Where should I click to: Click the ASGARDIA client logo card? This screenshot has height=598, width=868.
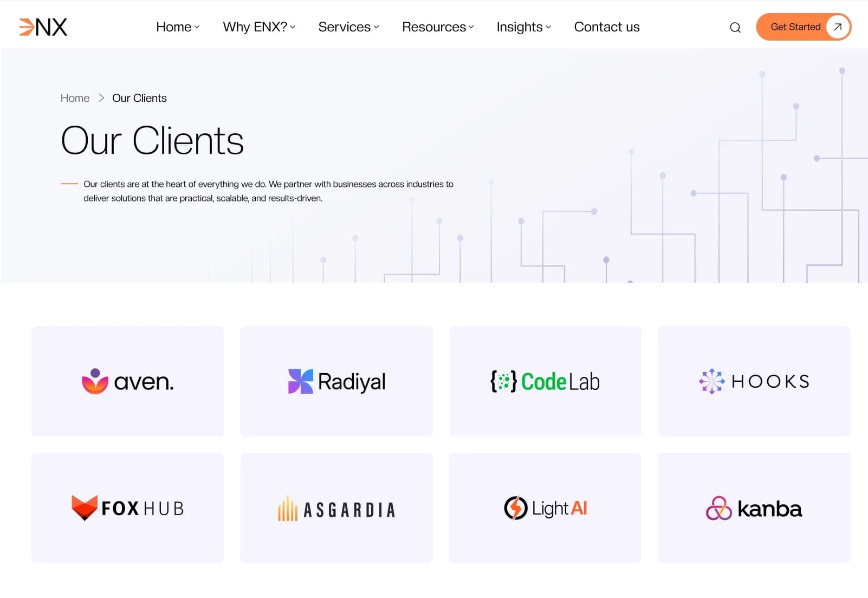point(336,508)
